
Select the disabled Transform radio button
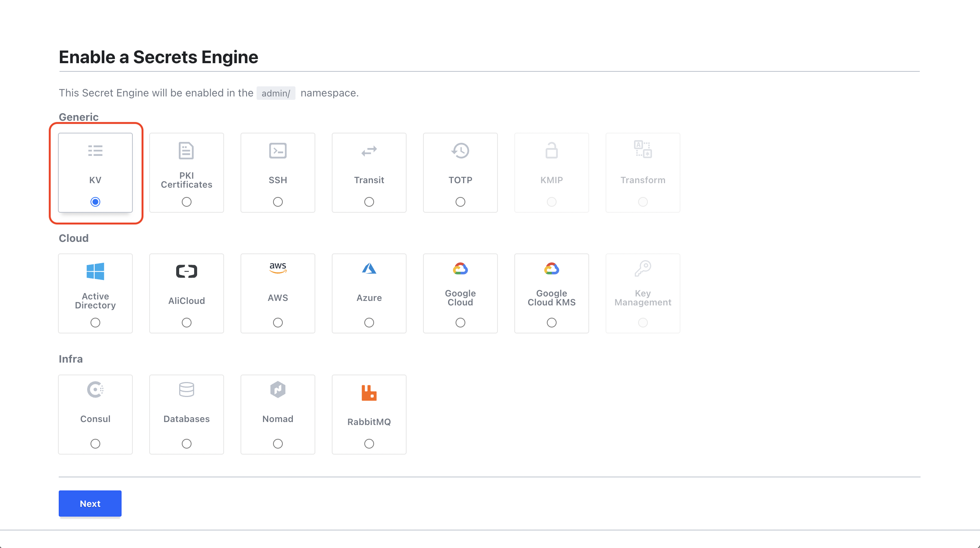[643, 202]
